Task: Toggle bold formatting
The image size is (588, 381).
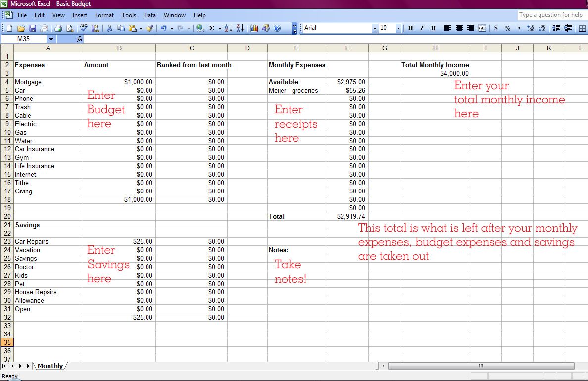Action: pos(411,28)
